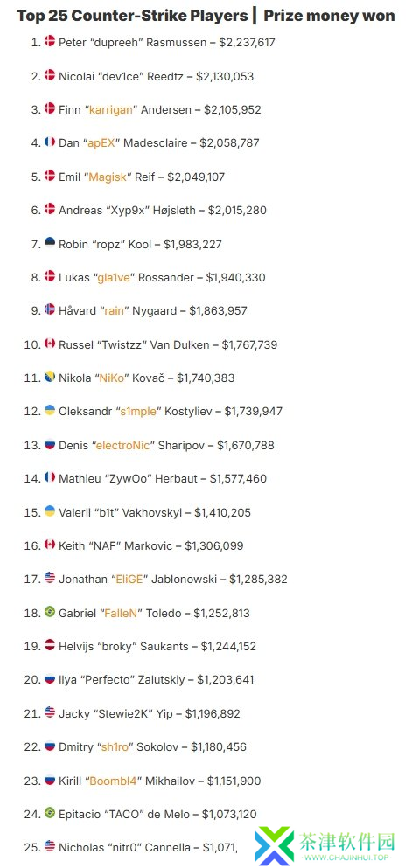The width and height of the screenshot is (412, 868).
Task: Click the Danish flag beside dupreeh
Action: [50, 40]
